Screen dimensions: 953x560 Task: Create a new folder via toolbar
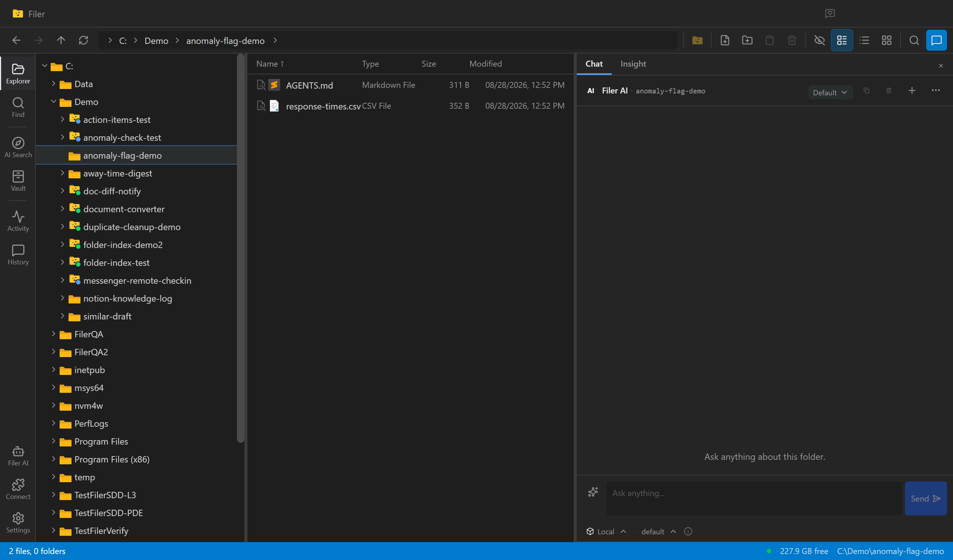(x=747, y=41)
